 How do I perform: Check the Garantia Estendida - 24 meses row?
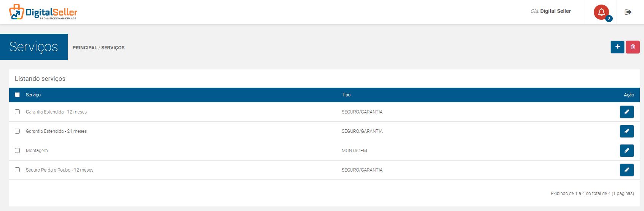(x=17, y=131)
